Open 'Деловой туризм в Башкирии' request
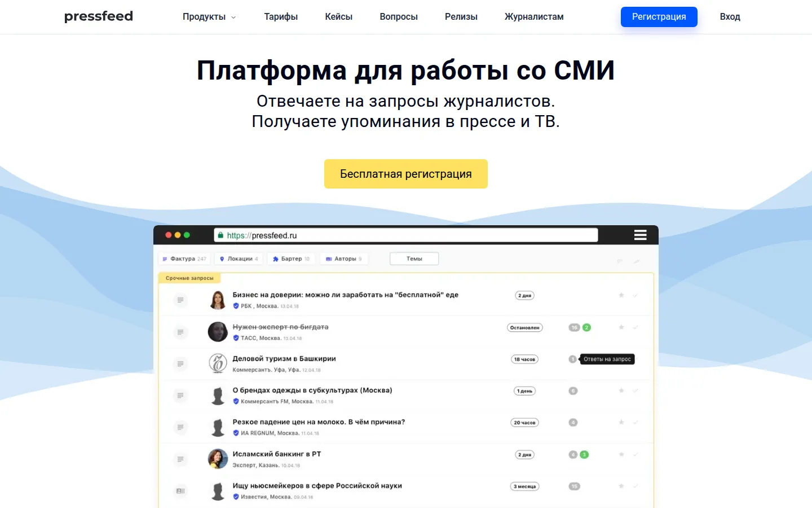This screenshot has height=508, width=812. pyautogui.click(x=284, y=358)
